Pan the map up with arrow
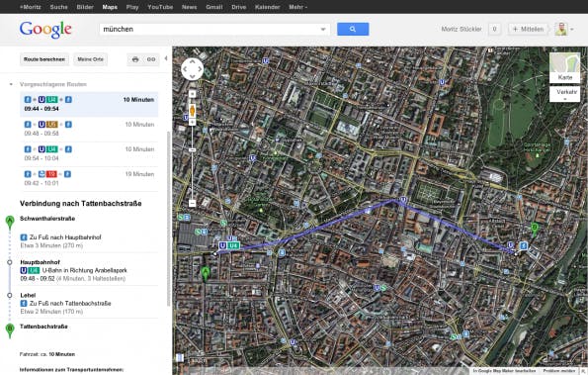This screenshot has height=375, width=588. coord(193,61)
